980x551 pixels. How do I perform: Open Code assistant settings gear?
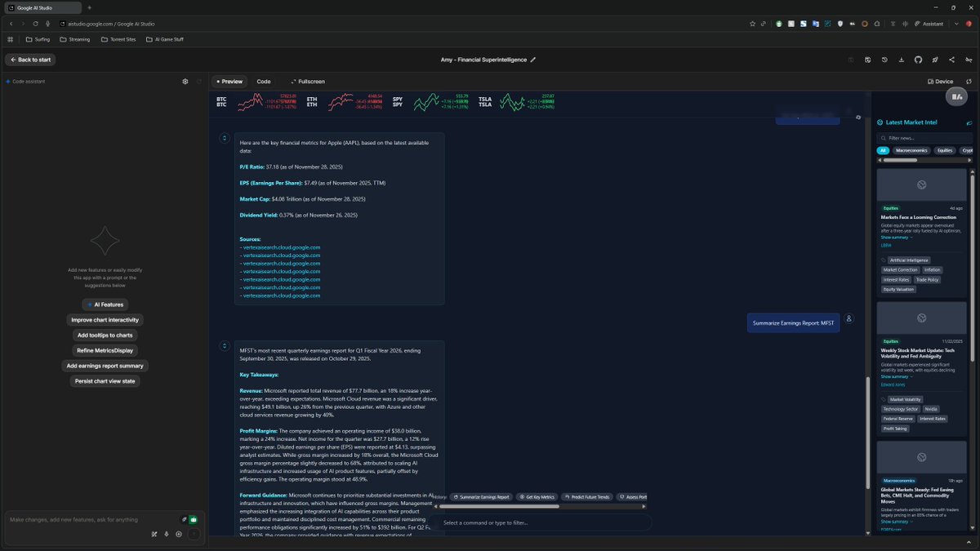185,82
